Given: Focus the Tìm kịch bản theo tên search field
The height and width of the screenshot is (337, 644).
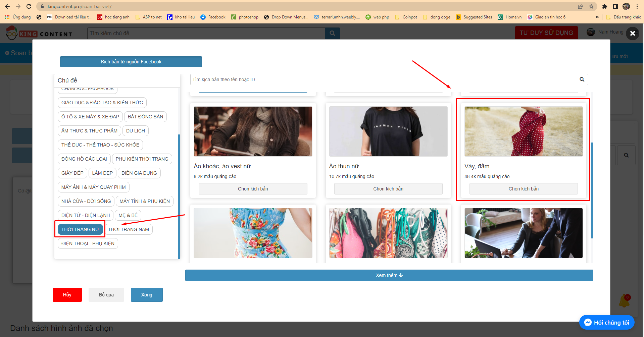Looking at the screenshot, I should coord(383,79).
